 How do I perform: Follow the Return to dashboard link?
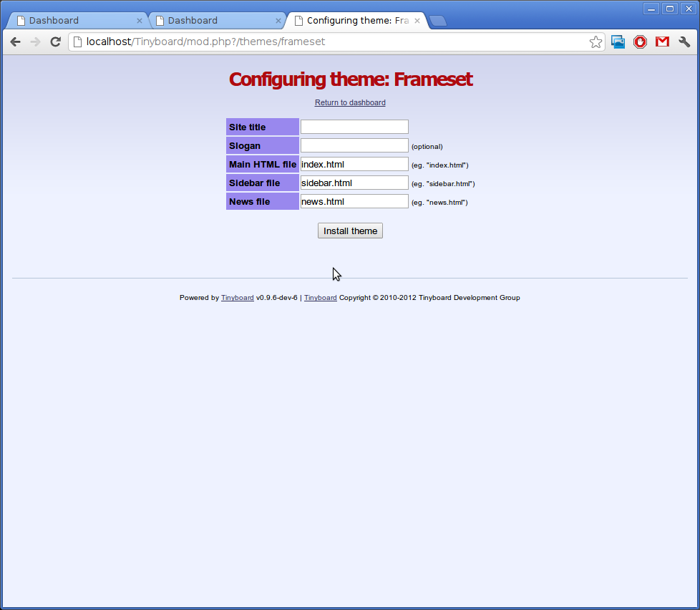click(x=350, y=103)
